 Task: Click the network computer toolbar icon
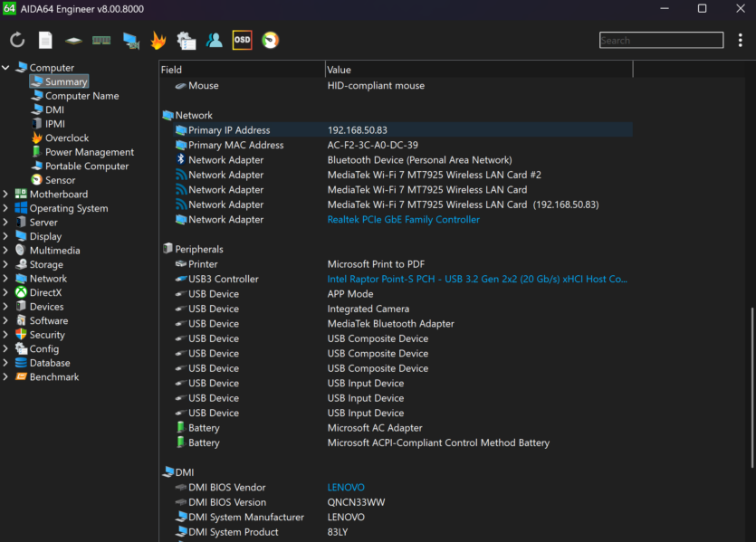coord(130,41)
